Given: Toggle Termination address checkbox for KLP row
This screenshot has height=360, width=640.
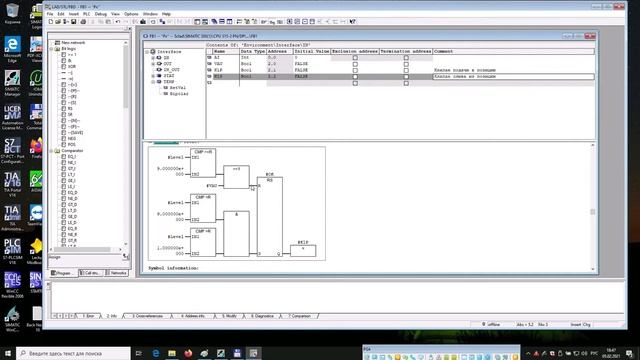Looking at the screenshot, I should 406,70.
